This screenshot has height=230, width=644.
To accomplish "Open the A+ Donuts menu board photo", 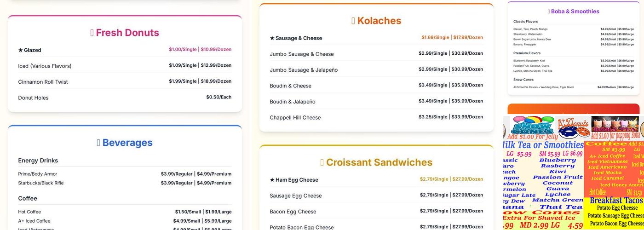I will (x=573, y=172).
